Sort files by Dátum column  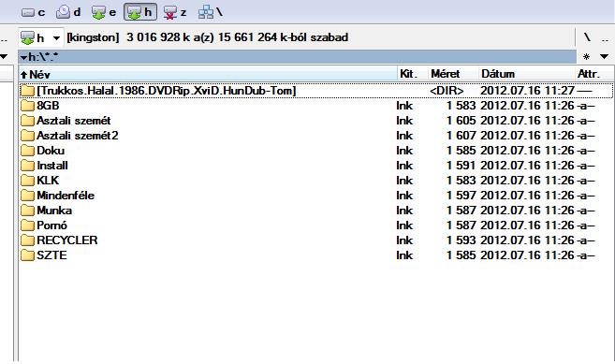pos(527,74)
